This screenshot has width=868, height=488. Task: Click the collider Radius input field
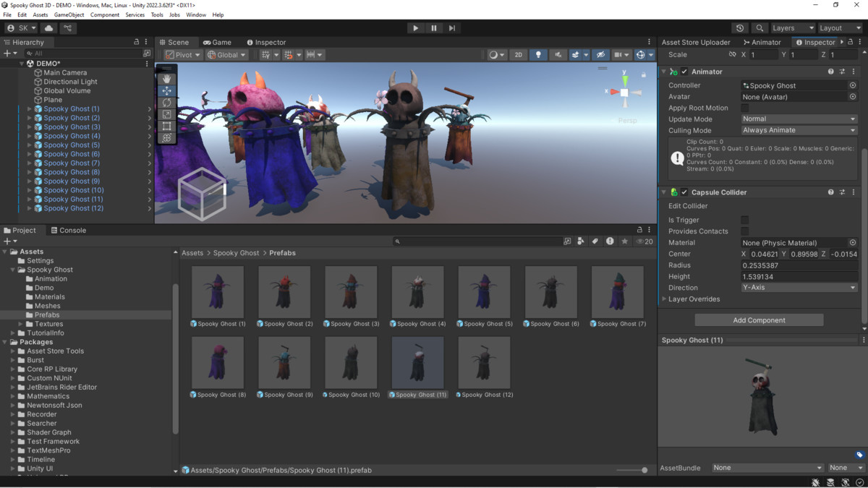pyautogui.click(x=799, y=265)
